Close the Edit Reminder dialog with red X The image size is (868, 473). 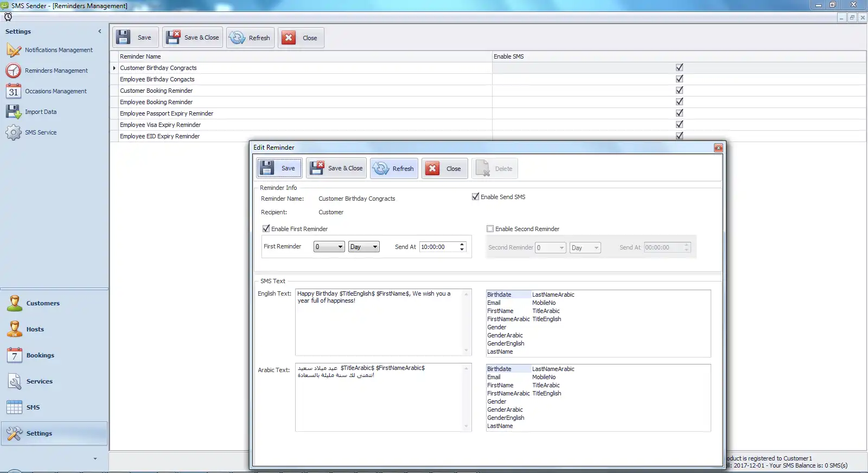pyautogui.click(x=718, y=148)
